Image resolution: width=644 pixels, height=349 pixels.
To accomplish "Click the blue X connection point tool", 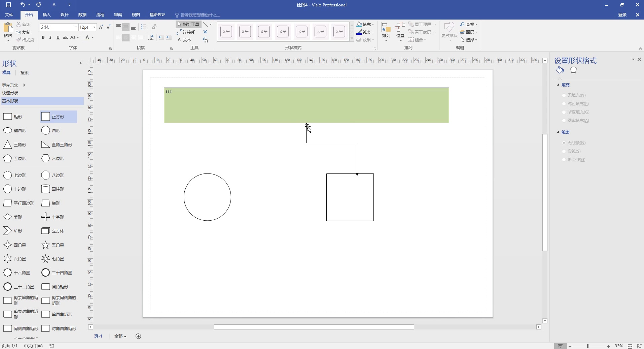I will (x=205, y=32).
